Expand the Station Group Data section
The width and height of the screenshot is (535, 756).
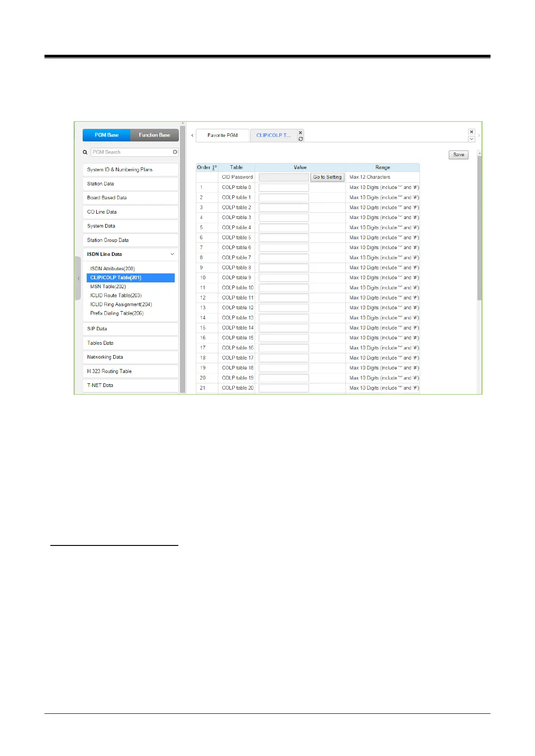coord(131,240)
